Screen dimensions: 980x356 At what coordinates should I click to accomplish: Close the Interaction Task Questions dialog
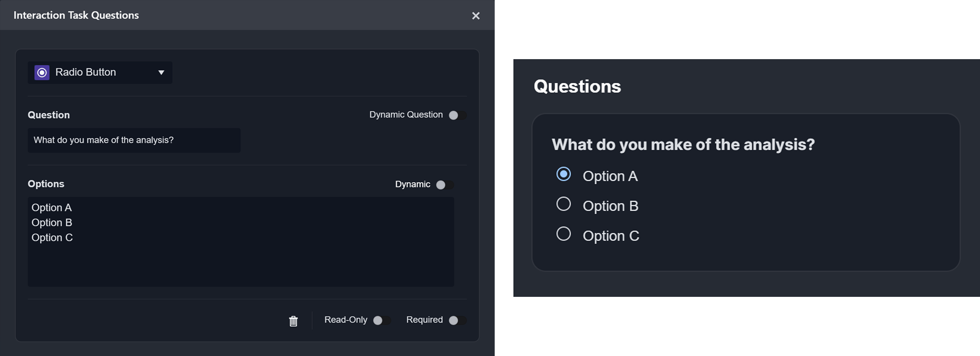click(476, 16)
